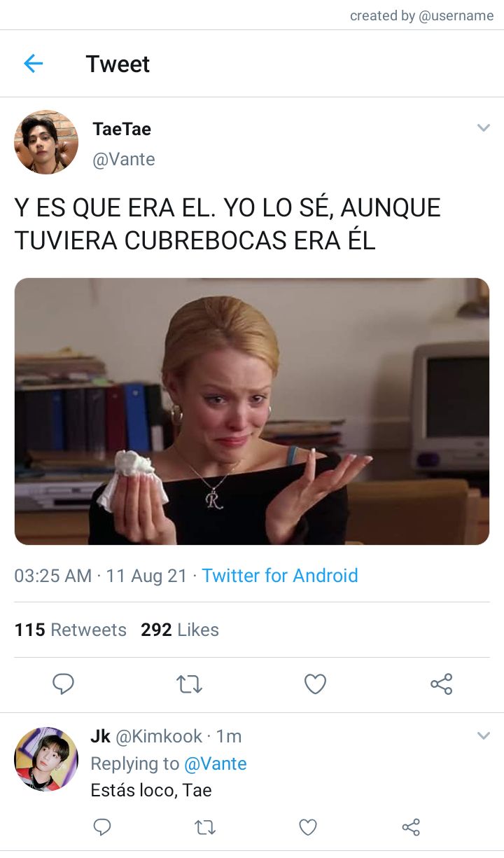Reply to Jk's comment
This screenshot has width=504, height=858.
point(102,827)
